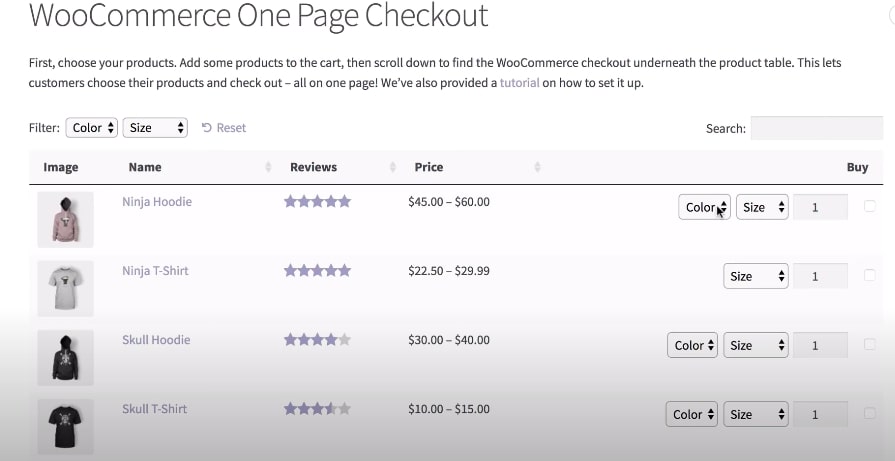This screenshot has width=895, height=461.
Task: Open the Skull Hoodie product link
Action: pos(156,340)
